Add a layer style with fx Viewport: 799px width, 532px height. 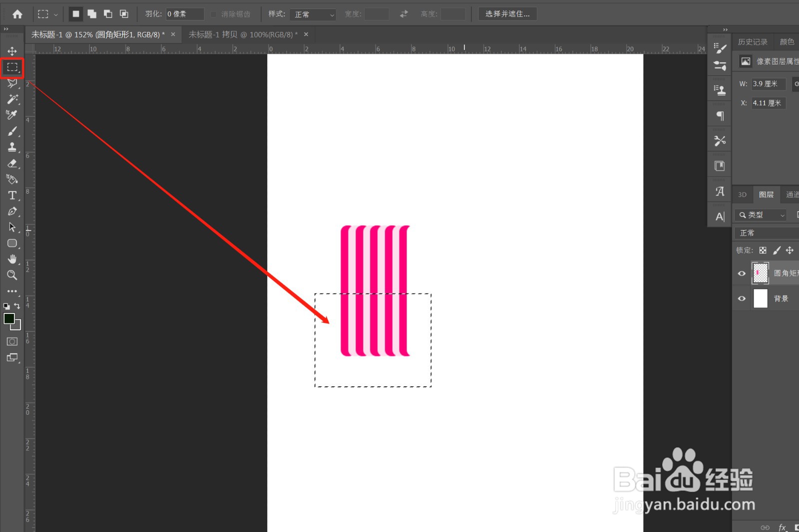point(782,527)
